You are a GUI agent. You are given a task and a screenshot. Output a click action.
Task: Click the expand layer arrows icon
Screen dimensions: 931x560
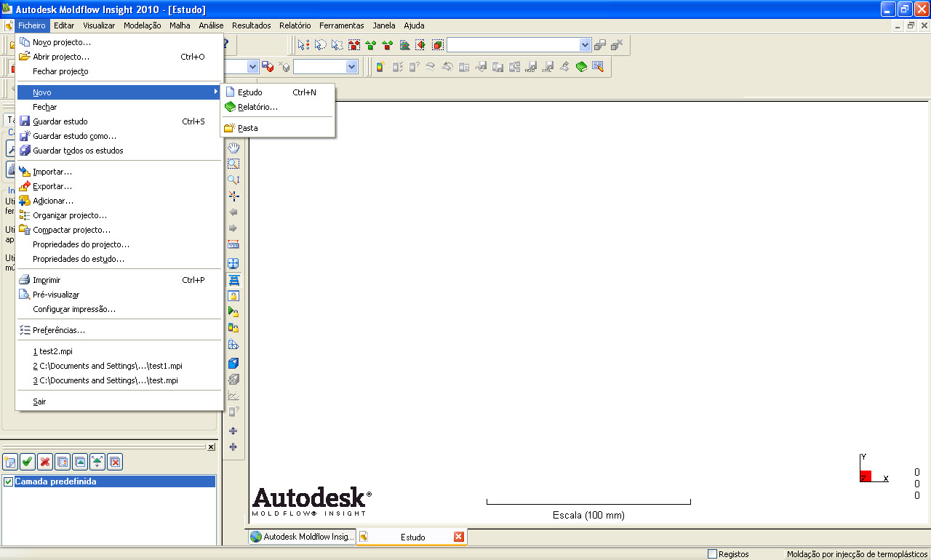coord(97,461)
